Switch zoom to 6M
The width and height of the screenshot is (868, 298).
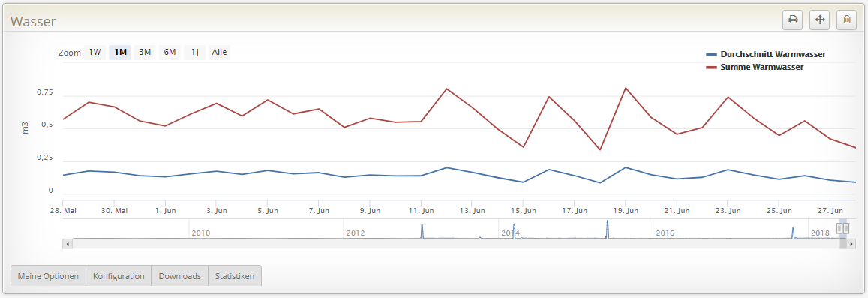pyautogui.click(x=170, y=53)
